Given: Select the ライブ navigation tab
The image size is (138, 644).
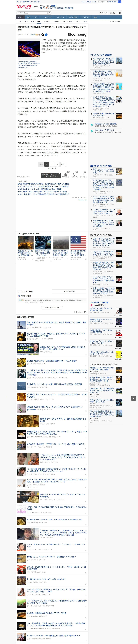Looking at the screenshot, I should coord(37,17).
